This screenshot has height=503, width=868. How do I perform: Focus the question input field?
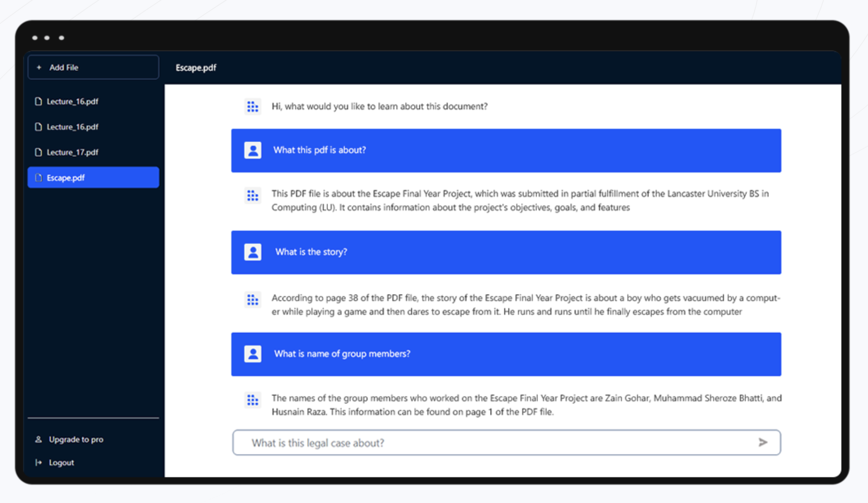[x=496, y=443]
